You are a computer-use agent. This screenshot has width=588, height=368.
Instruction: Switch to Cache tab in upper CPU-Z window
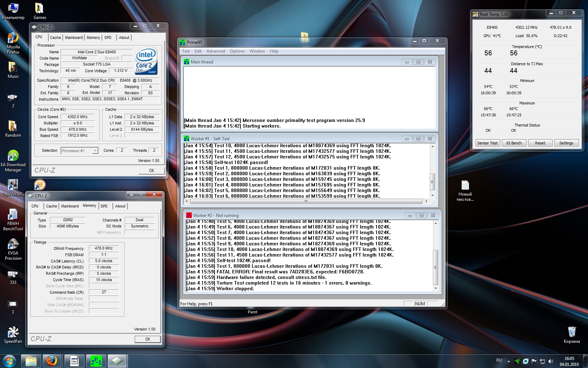pos(55,38)
